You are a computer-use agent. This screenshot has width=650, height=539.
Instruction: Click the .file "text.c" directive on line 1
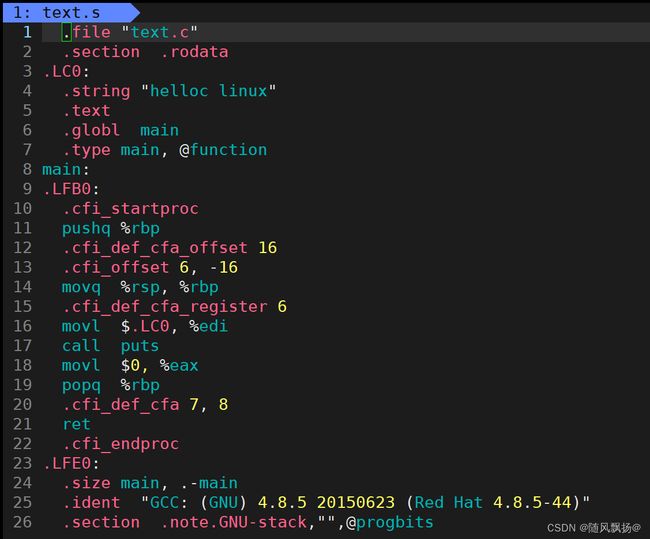tap(130, 32)
